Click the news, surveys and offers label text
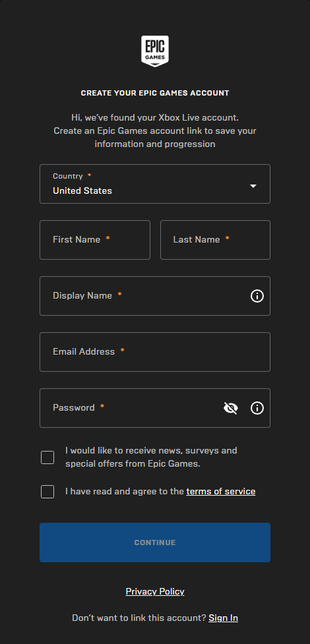310x644 pixels. tap(151, 457)
